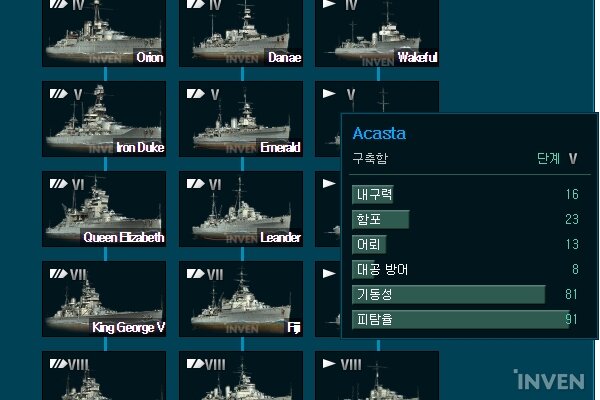The height and width of the screenshot is (400, 600).
Task: Open the Fiji cruiser card
Action: click(241, 299)
